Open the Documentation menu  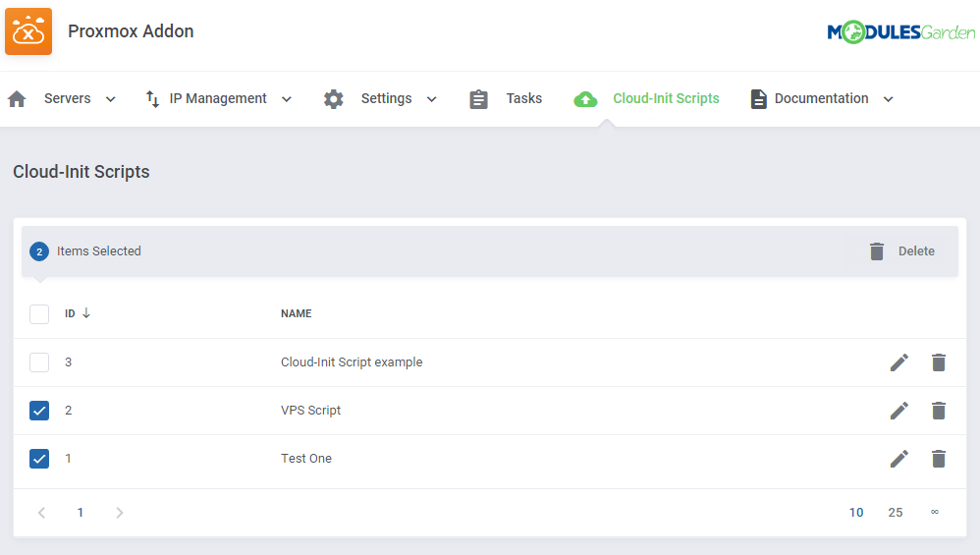[x=821, y=99]
